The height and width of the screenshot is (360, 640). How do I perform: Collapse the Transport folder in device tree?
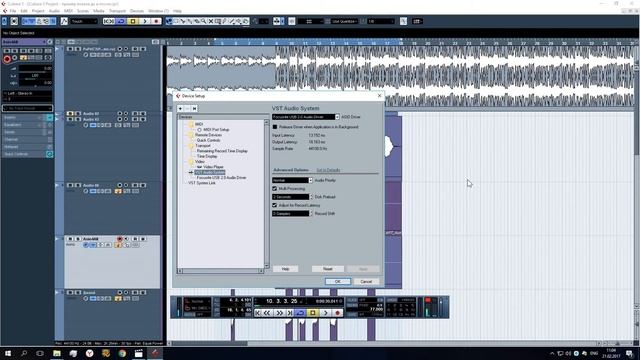tap(191, 145)
